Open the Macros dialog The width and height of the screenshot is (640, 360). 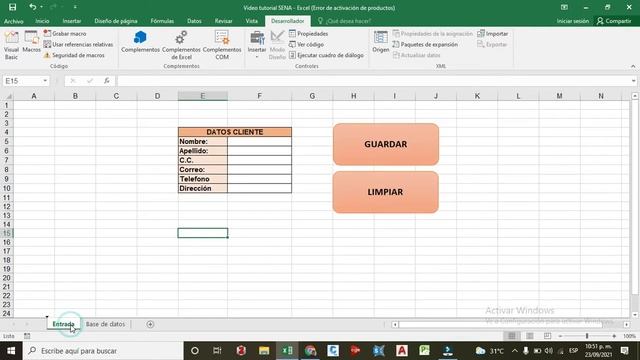(31, 42)
